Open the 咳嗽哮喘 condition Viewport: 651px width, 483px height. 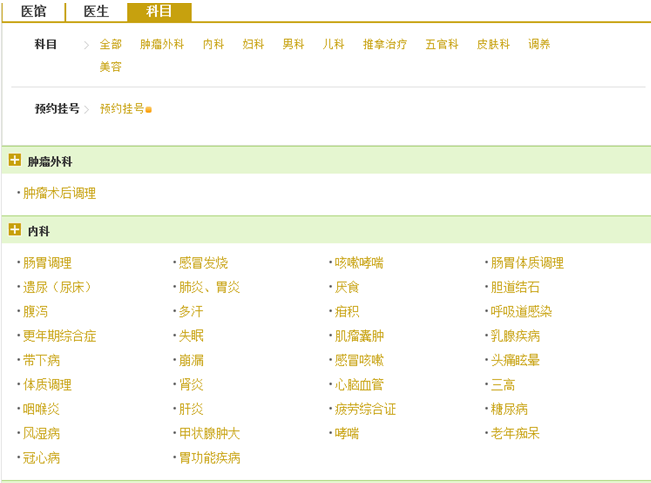point(359,263)
